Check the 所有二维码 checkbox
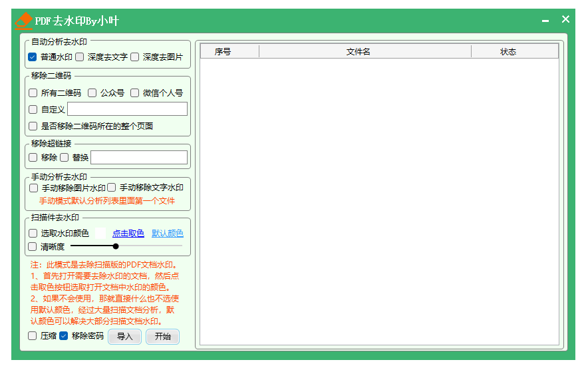The image size is (588, 370). [x=33, y=93]
